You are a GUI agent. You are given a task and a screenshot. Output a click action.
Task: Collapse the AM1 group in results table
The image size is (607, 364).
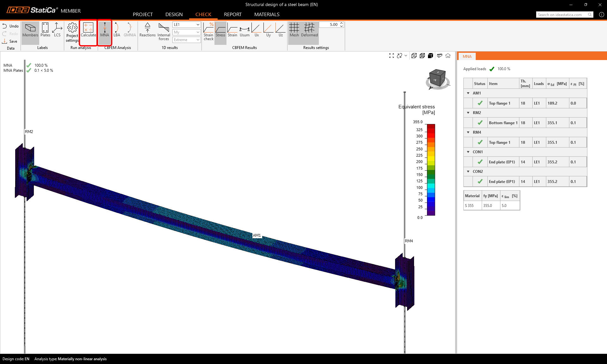[x=468, y=93]
